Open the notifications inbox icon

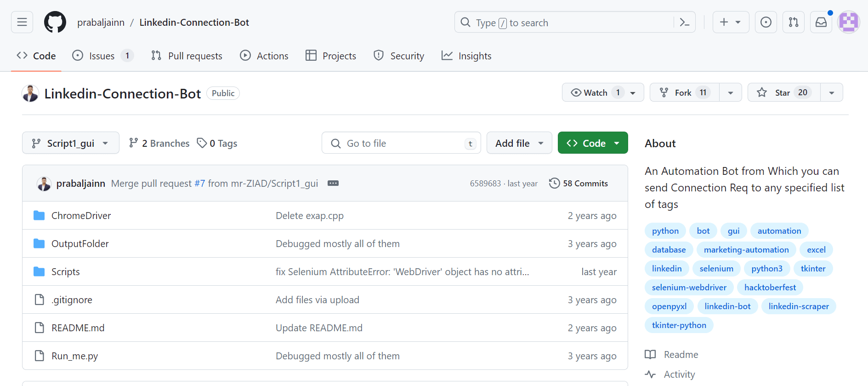[821, 22]
